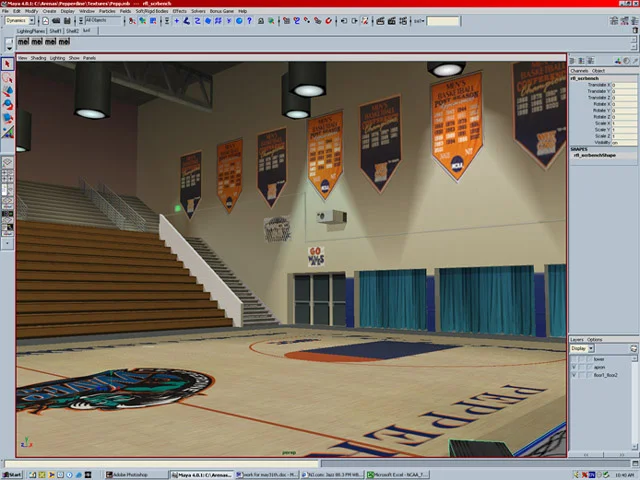Switch to Microsoft Excel in taskbar

(x=398, y=475)
